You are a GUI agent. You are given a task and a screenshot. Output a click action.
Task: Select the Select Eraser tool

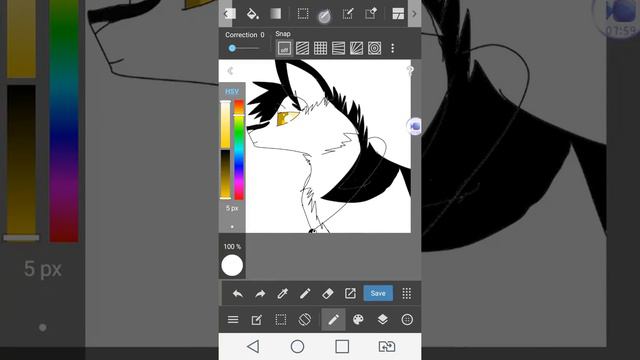coord(371,13)
